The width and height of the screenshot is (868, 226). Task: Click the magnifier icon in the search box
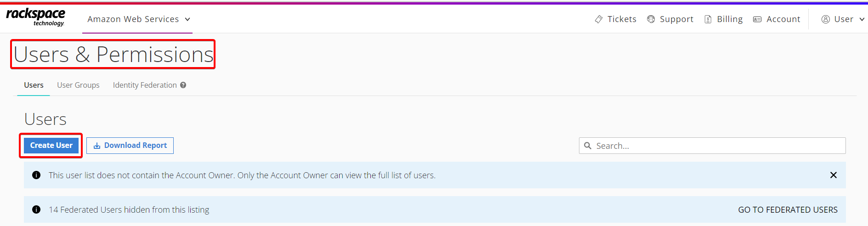click(588, 146)
